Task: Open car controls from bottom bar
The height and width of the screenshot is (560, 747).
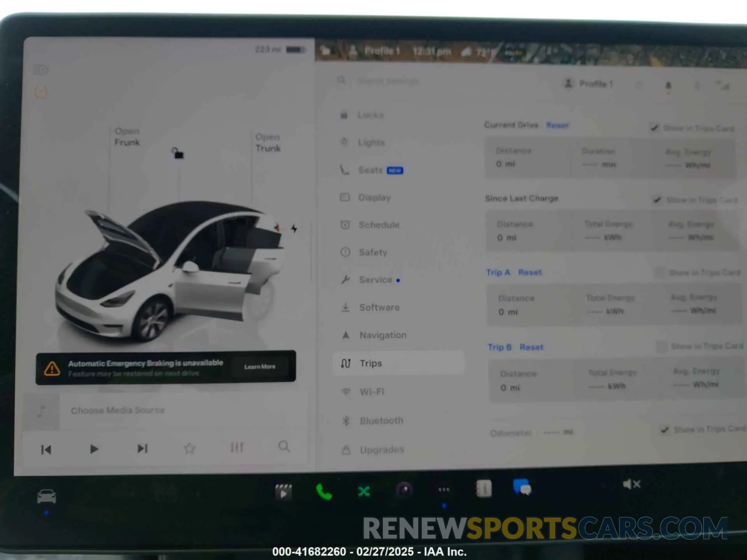Action: [x=46, y=496]
